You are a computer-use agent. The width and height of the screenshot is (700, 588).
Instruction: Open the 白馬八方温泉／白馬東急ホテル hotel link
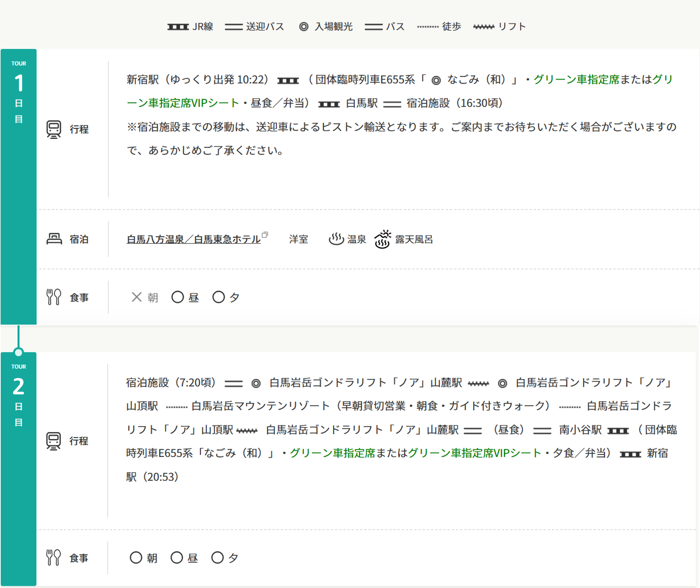click(193, 239)
